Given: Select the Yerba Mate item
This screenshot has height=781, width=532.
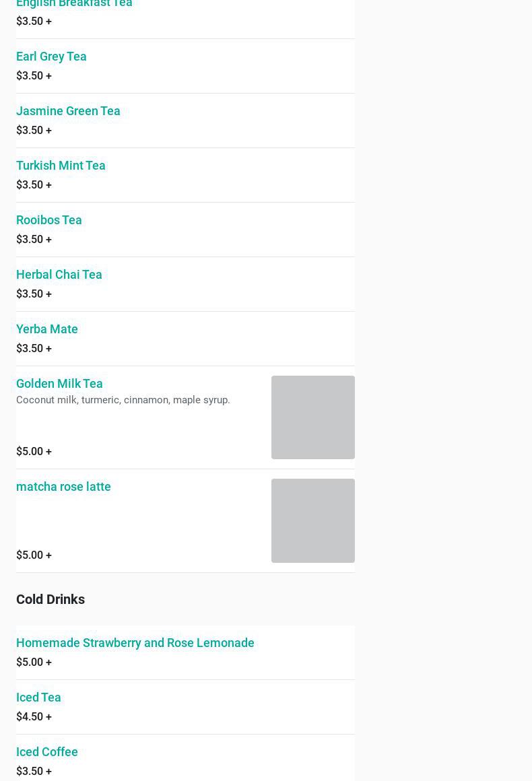Looking at the screenshot, I should tap(47, 329).
